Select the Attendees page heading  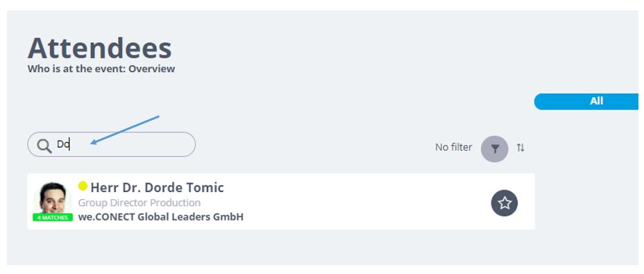tap(99, 48)
